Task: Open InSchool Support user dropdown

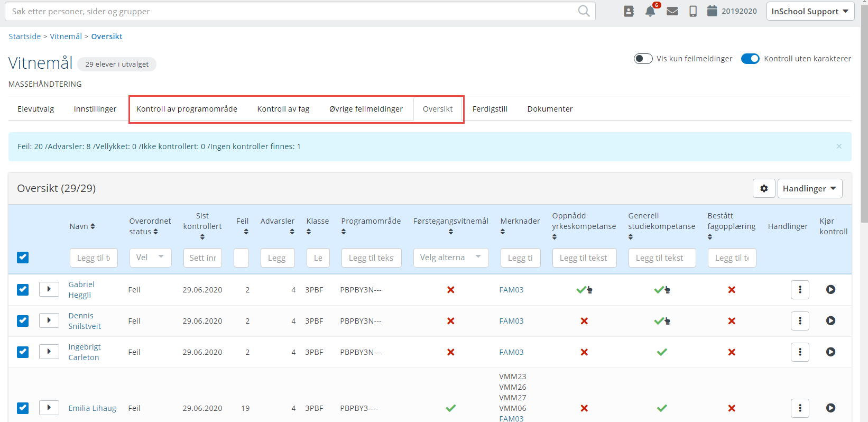Action: pos(810,11)
